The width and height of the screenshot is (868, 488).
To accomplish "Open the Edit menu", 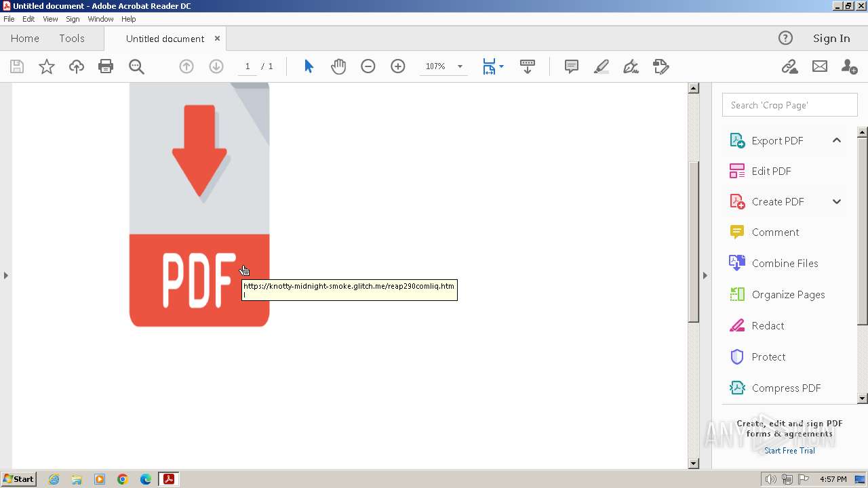I will click(x=28, y=19).
